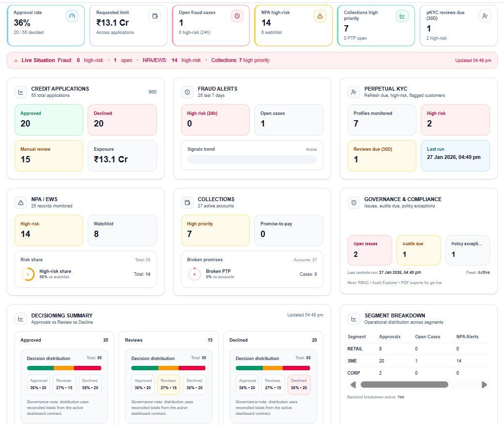The width and height of the screenshot is (504, 425).
Task: Click the chart icon beside CREDIT APPLICATIONS
Action: point(20,91)
